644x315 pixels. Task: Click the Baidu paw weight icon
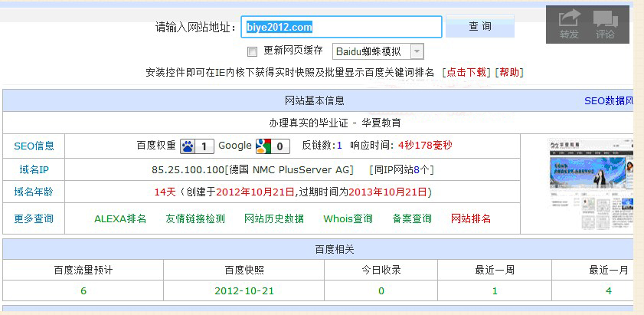(x=187, y=146)
